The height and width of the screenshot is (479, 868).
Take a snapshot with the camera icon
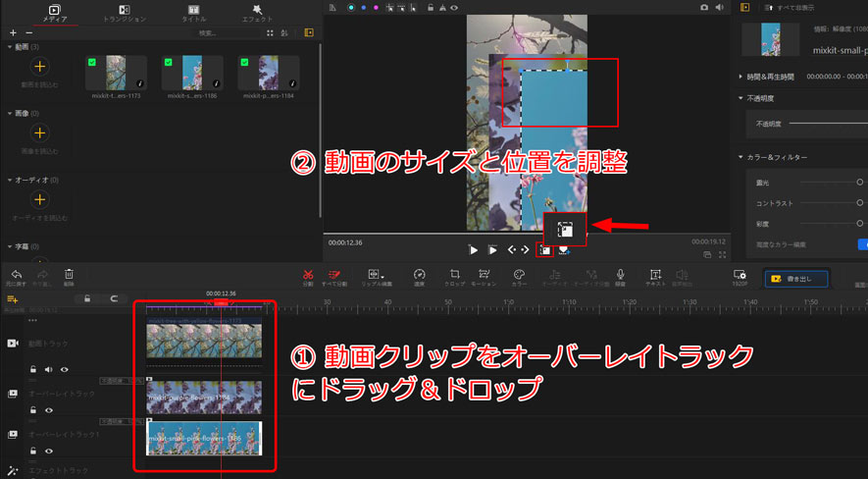(x=704, y=7)
